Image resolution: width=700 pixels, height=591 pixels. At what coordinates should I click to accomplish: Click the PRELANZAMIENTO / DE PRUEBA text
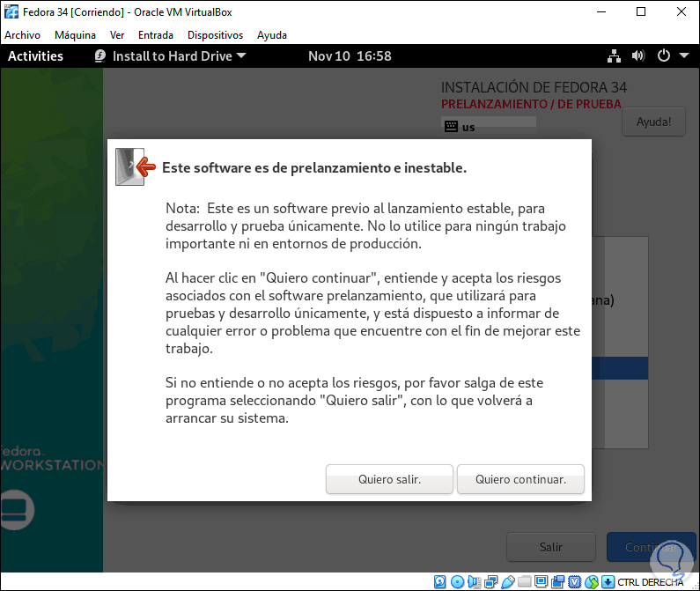point(531,104)
